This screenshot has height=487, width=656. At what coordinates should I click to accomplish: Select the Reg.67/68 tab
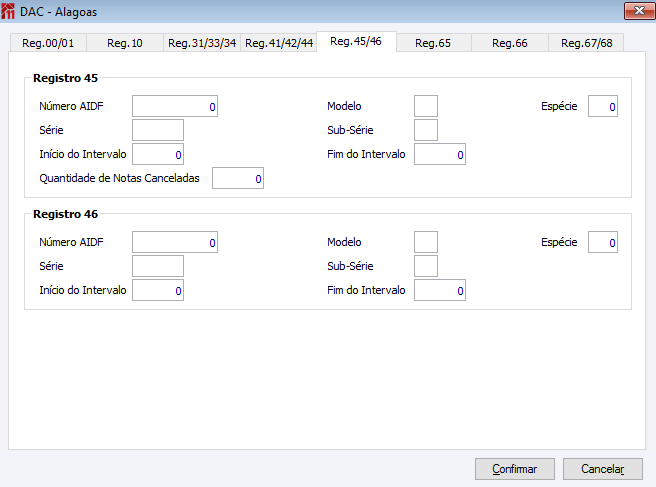587,43
